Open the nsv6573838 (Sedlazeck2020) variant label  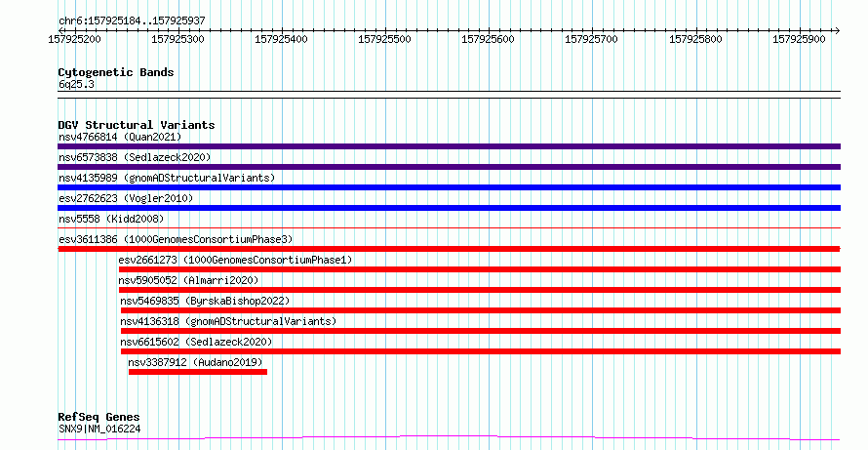(135, 157)
